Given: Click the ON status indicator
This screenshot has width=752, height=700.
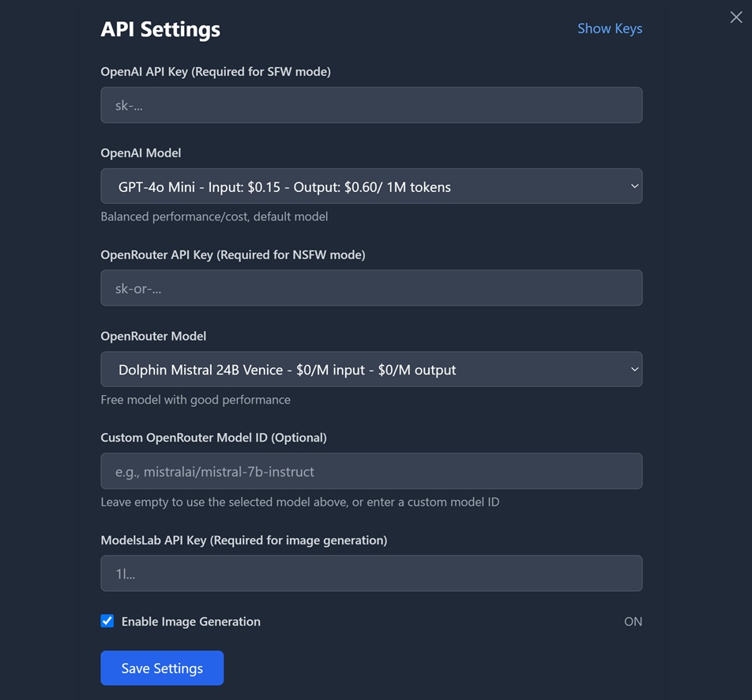Looking at the screenshot, I should 633,622.
